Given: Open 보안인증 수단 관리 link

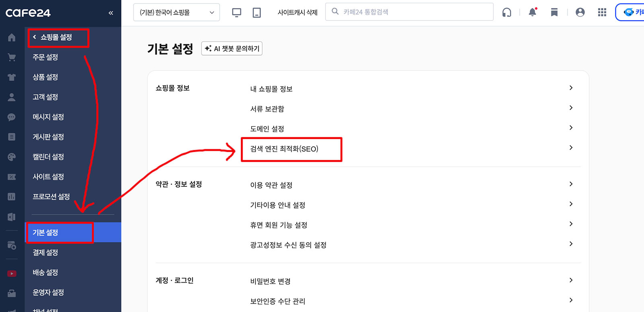Looking at the screenshot, I should (x=278, y=301).
